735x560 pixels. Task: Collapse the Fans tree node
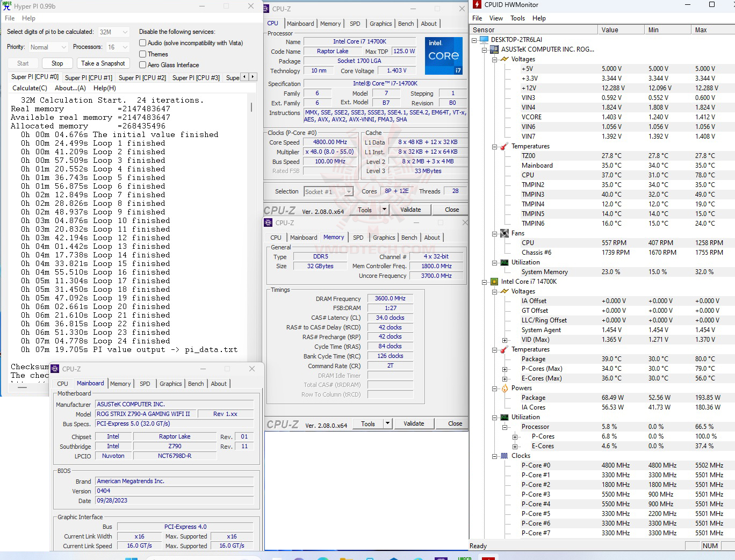494,233
